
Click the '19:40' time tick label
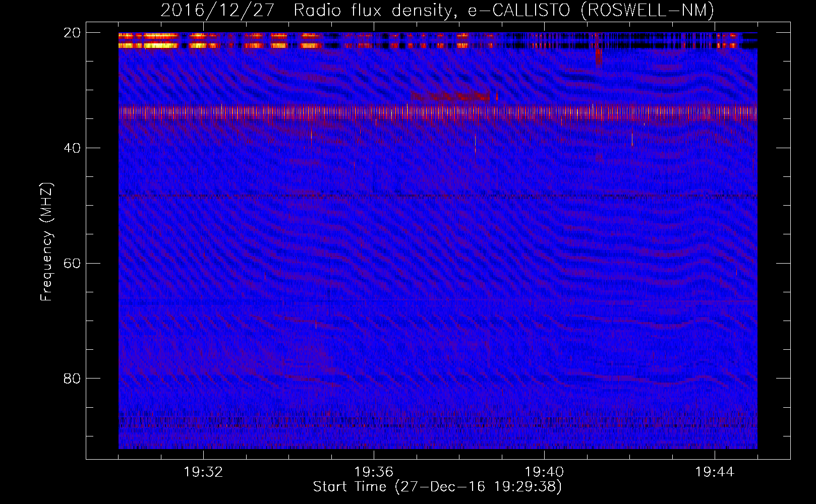(544, 472)
